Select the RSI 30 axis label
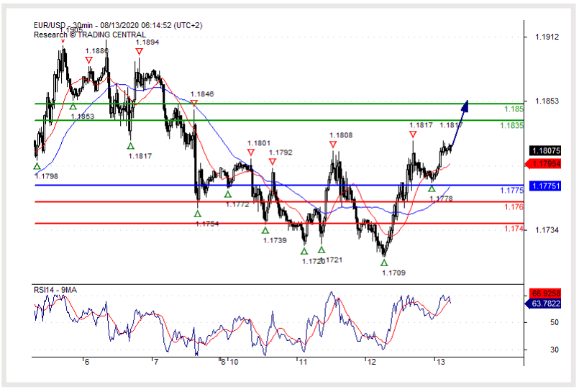This screenshot has width=579, height=392. coord(555,350)
